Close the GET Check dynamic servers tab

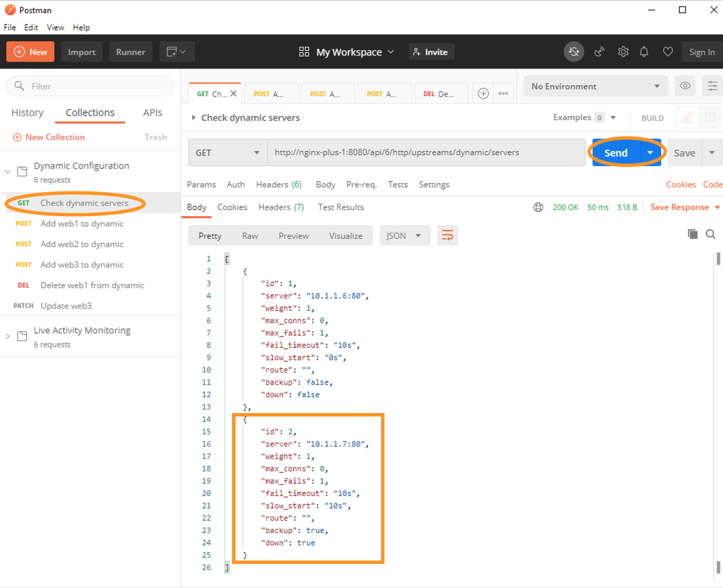click(233, 93)
